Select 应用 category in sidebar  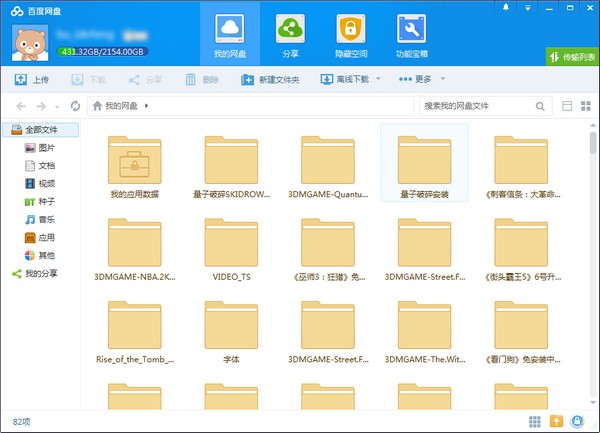[40, 238]
